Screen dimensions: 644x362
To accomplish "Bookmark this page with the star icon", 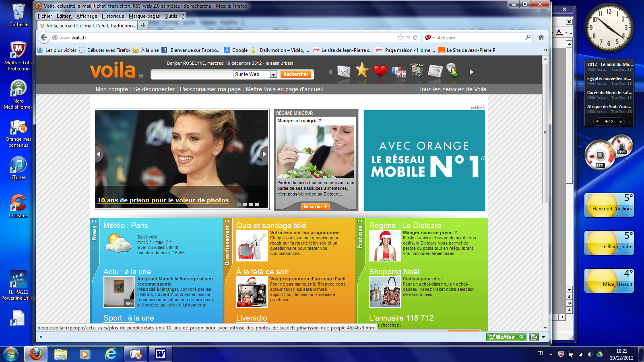I will click(400, 37).
